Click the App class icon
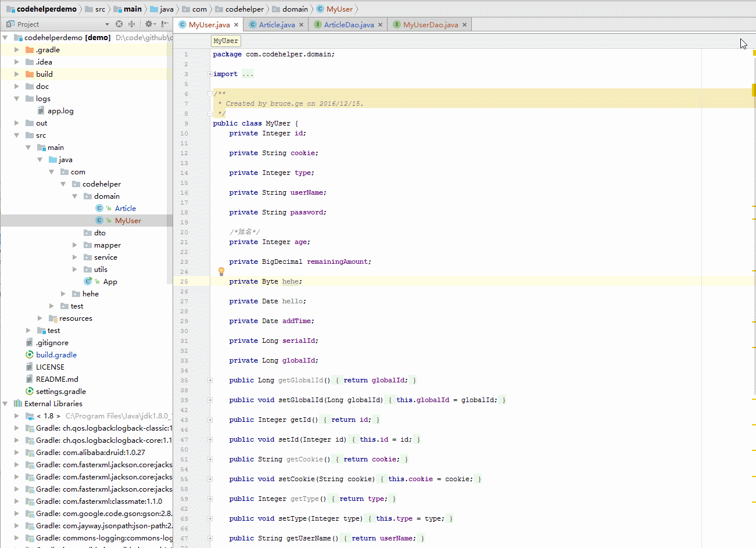Image resolution: width=756 pixels, height=548 pixels. pyautogui.click(x=88, y=281)
